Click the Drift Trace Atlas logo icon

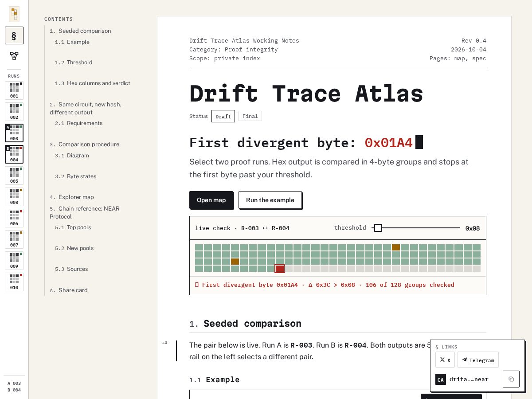14,14
